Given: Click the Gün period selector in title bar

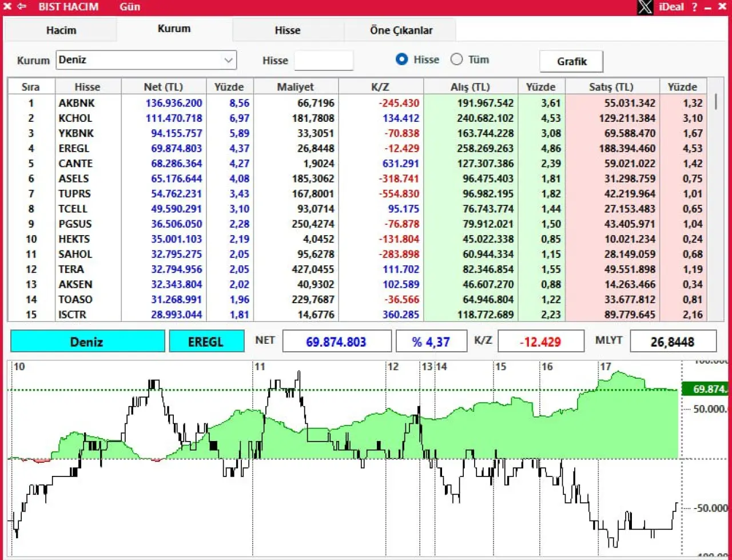Looking at the screenshot, I should point(130,7).
